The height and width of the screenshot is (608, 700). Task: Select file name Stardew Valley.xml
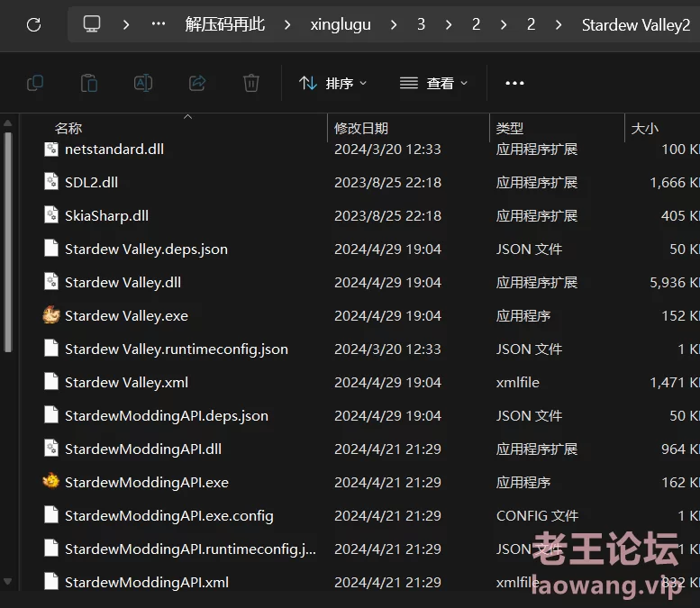[x=126, y=383]
